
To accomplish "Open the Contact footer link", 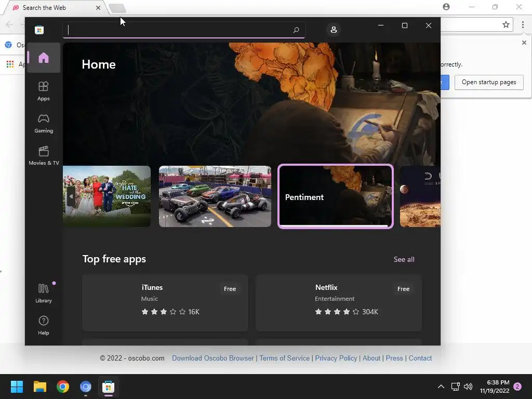I will pyautogui.click(x=420, y=358).
